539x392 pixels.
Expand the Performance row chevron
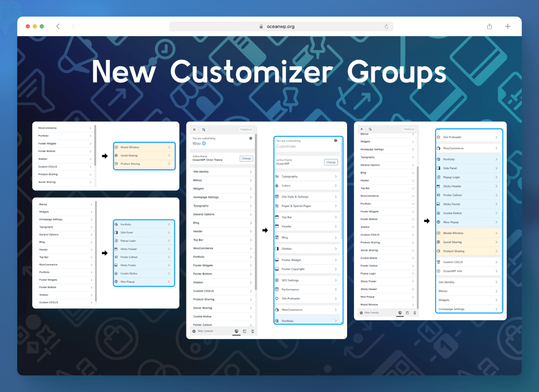(x=336, y=290)
